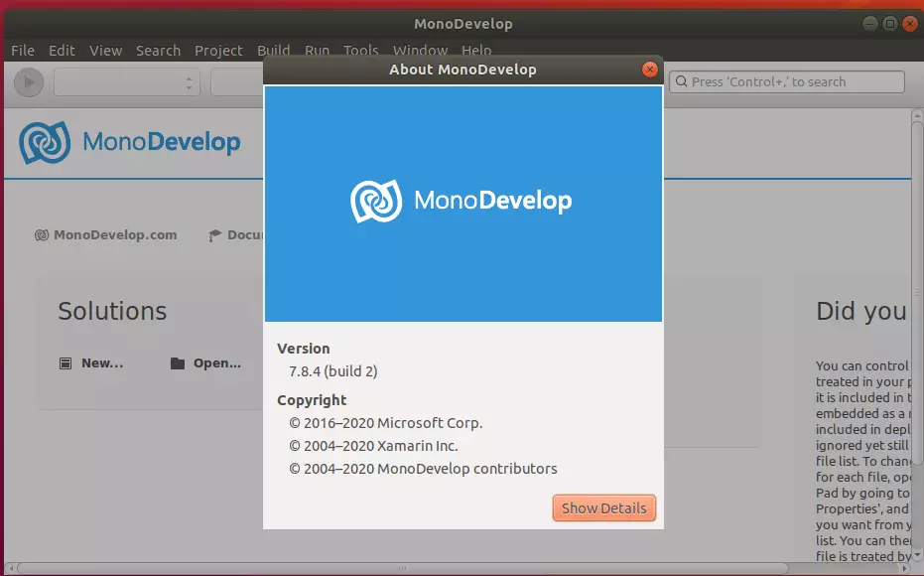
Task: Close the About MonoDevelop dialog
Action: pyautogui.click(x=649, y=70)
